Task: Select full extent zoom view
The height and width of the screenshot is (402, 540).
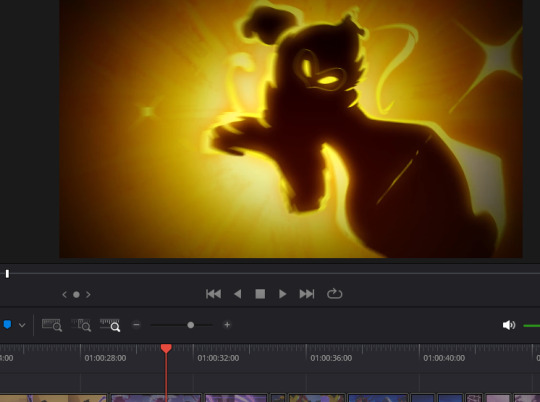Action: point(52,325)
